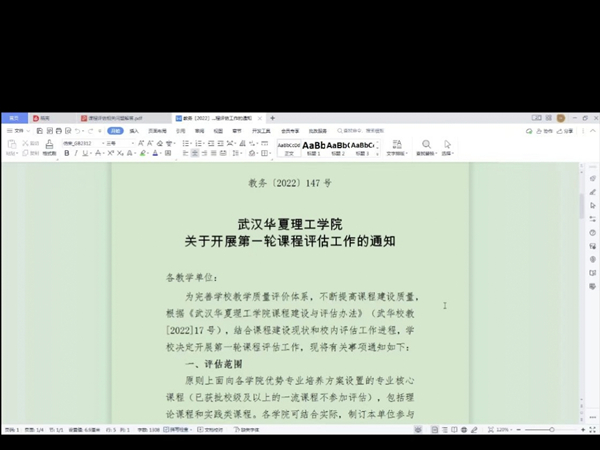This screenshot has height=450, width=600.
Task: Click the Select cursor tool in ribbon
Action: (x=447, y=144)
